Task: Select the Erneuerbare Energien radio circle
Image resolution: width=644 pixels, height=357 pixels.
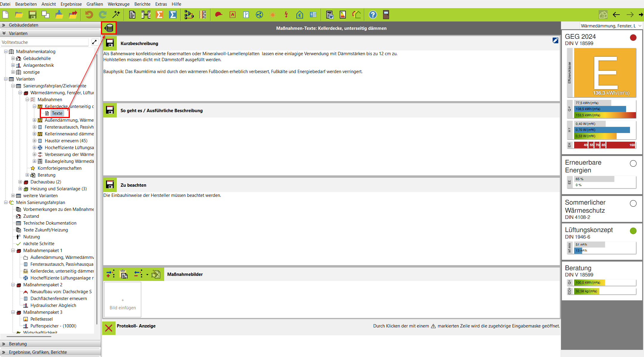Action: (x=633, y=163)
